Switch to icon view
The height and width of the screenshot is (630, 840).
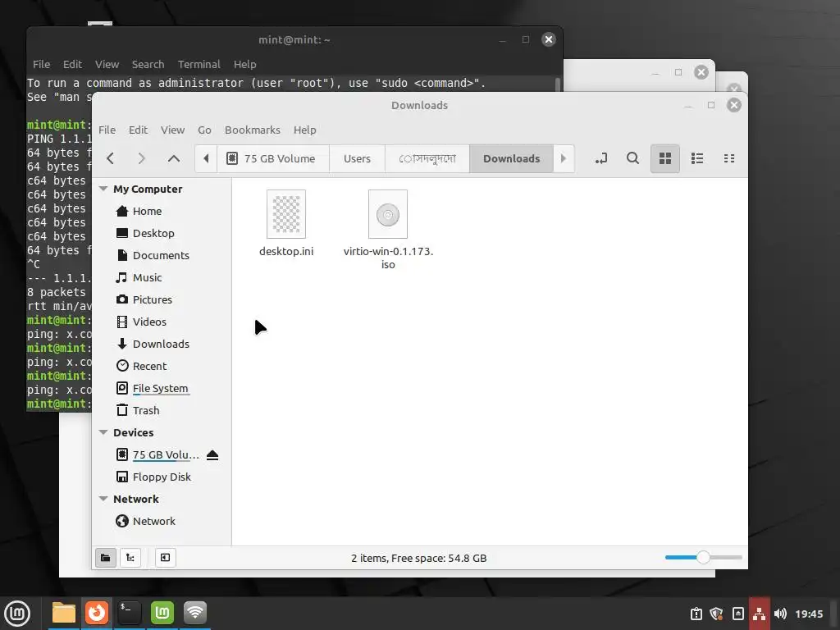(x=665, y=158)
